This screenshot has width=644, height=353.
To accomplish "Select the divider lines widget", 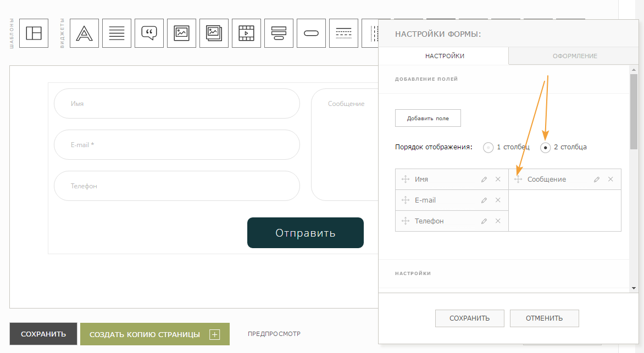I will click(344, 33).
